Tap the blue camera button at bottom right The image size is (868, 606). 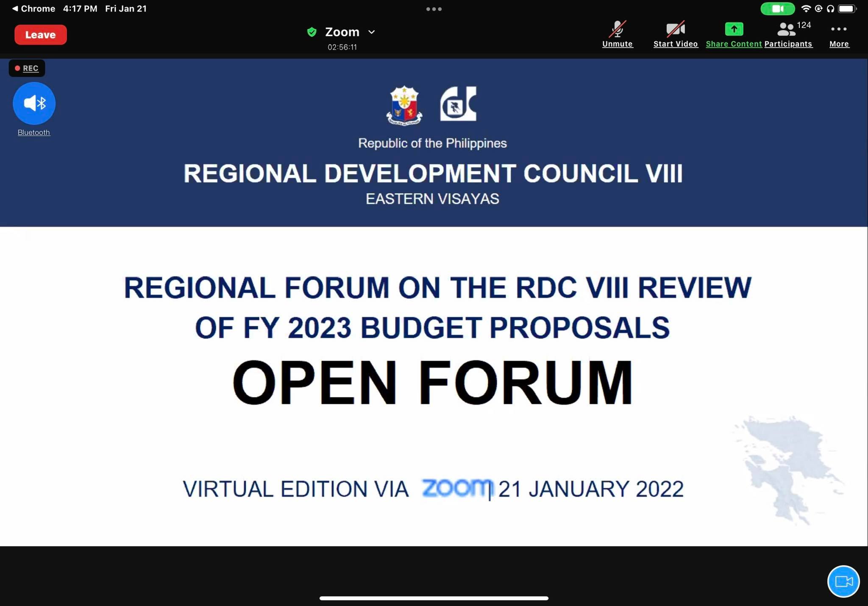(x=843, y=581)
